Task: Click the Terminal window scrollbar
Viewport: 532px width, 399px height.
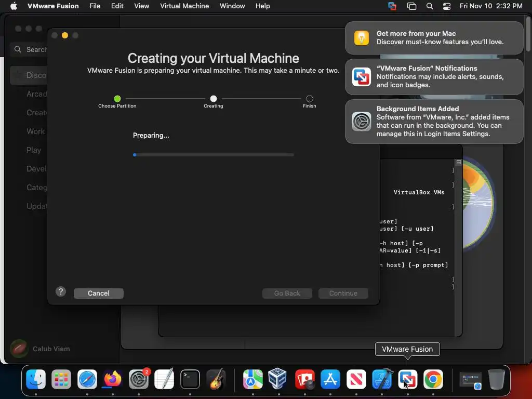Action: click(x=458, y=248)
